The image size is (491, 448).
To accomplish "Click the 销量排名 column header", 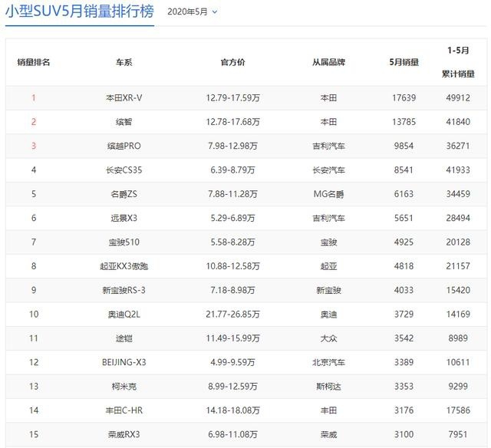I will tap(34, 62).
